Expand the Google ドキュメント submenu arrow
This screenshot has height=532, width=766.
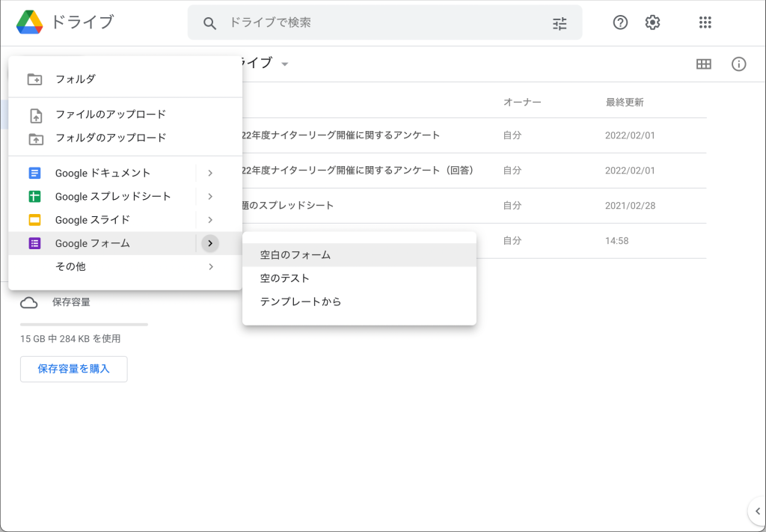(210, 173)
